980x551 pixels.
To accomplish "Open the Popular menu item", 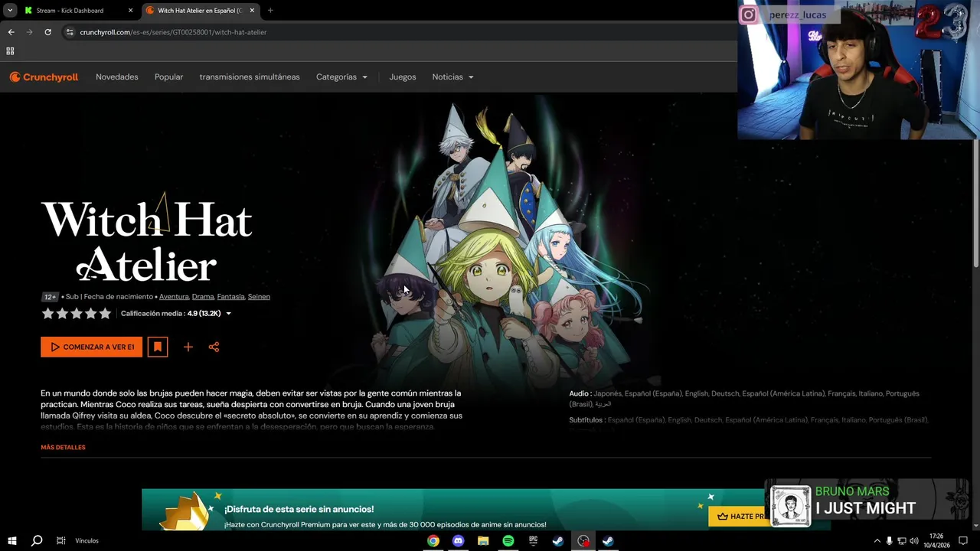I will [x=168, y=77].
